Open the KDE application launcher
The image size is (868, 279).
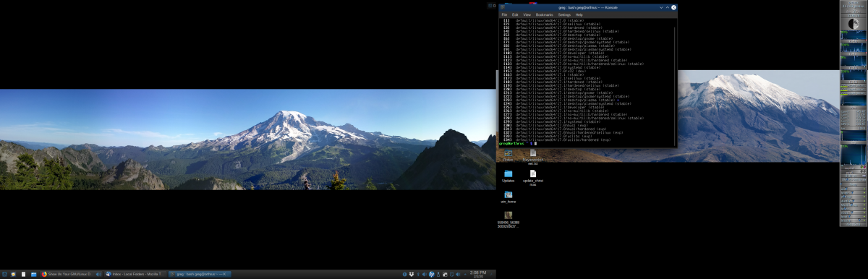tap(4, 274)
